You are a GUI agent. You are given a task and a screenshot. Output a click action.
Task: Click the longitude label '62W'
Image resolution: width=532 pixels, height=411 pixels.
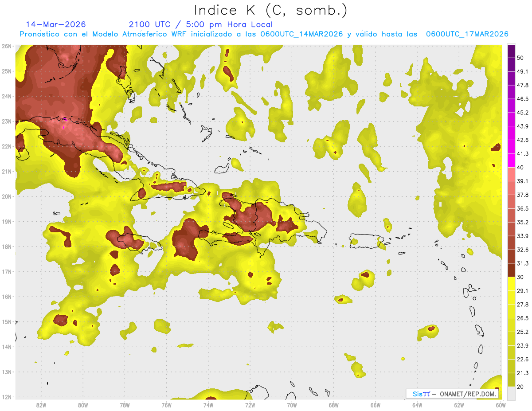[x=459, y=405]
